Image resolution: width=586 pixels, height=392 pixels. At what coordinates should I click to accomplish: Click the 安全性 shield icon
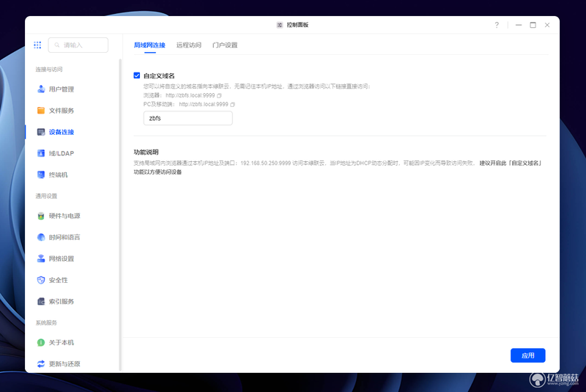tap(41, 280)
